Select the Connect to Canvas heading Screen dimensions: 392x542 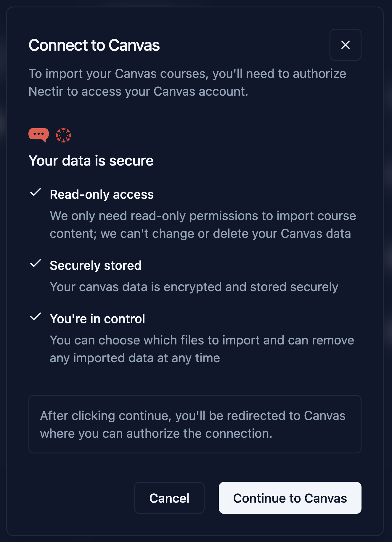pos(94,45)
